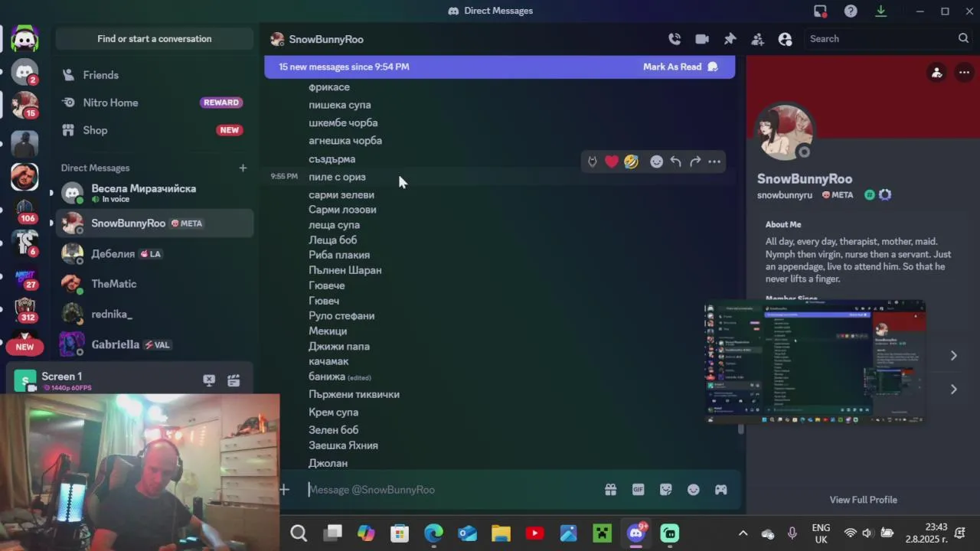The image size is (980, 551).
Task: Open profile more options menu
Action: [x=962, y=73]
